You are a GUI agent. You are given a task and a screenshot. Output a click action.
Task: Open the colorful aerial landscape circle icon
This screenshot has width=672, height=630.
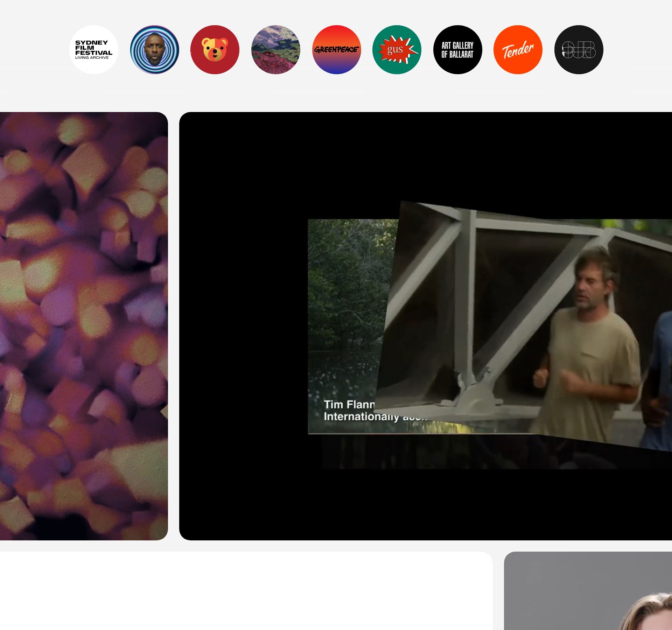tap(275, 50)
